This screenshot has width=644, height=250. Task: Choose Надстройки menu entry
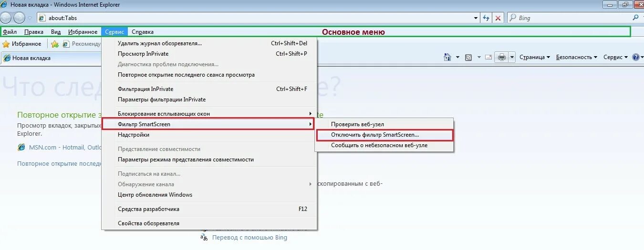[x=209, y=135]
